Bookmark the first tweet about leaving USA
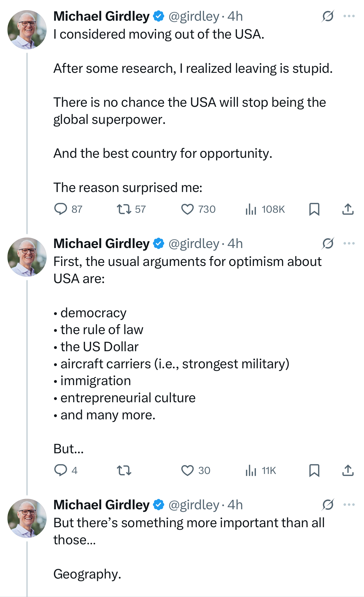 coord(314,209)
